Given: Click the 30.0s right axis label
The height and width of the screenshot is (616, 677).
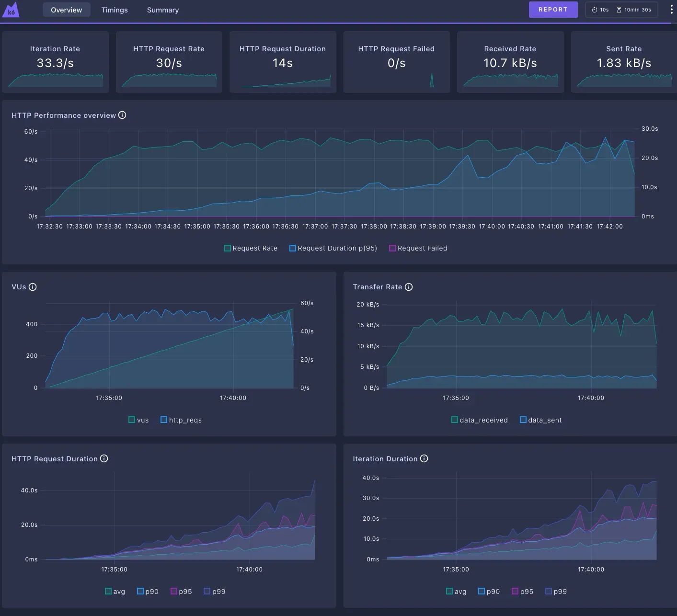Looking at the screenshot, I should [x=650, y=129].
